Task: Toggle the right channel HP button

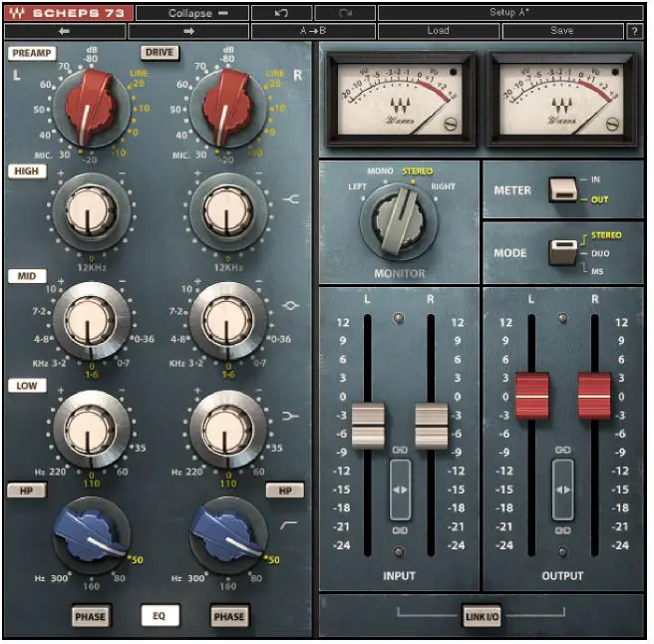Action: point(285,490)
